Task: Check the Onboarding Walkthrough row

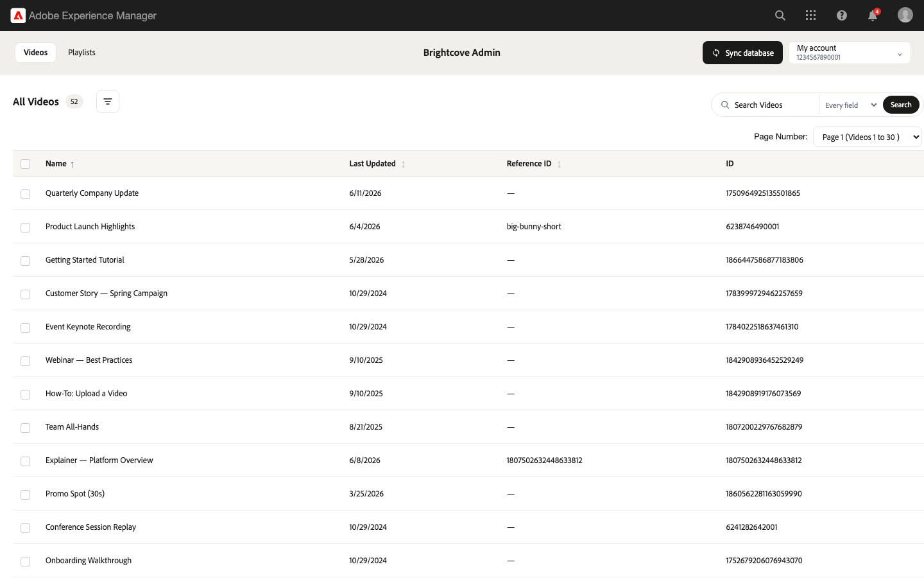Action: click(26, 561)
